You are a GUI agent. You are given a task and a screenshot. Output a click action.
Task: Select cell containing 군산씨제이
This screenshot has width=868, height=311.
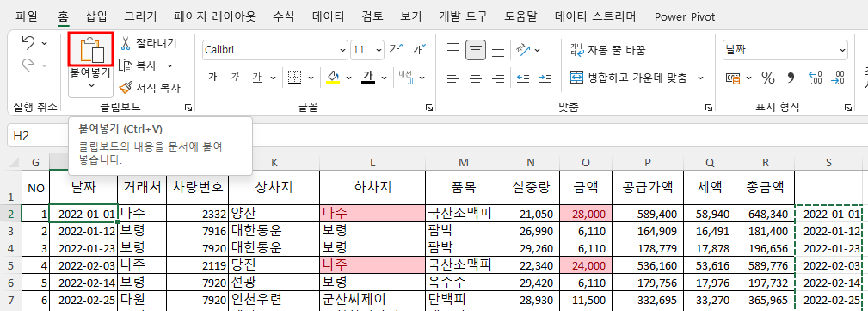372,299
